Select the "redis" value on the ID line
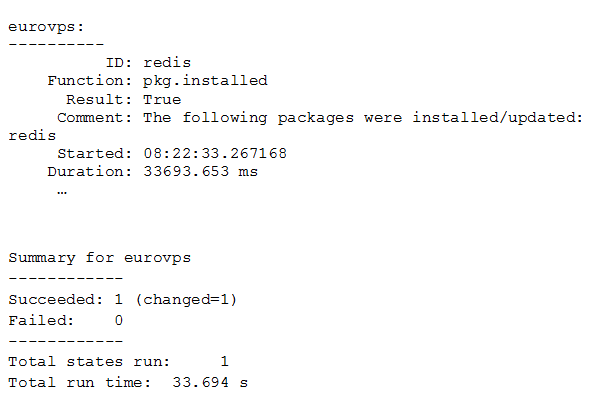Image resolution: width=600 pixels, height=410 pixels. tap(167, 62)
